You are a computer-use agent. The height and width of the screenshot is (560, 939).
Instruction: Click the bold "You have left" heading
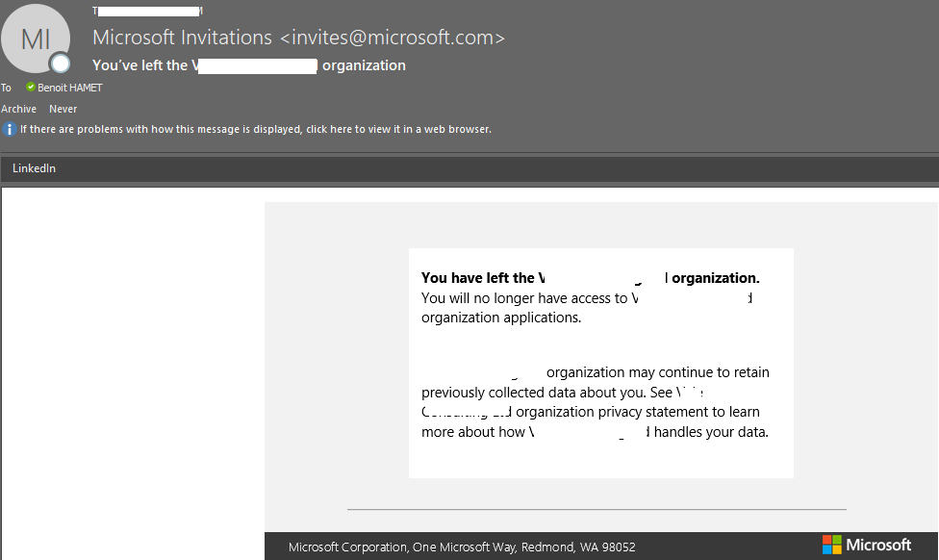pos(477,278)
